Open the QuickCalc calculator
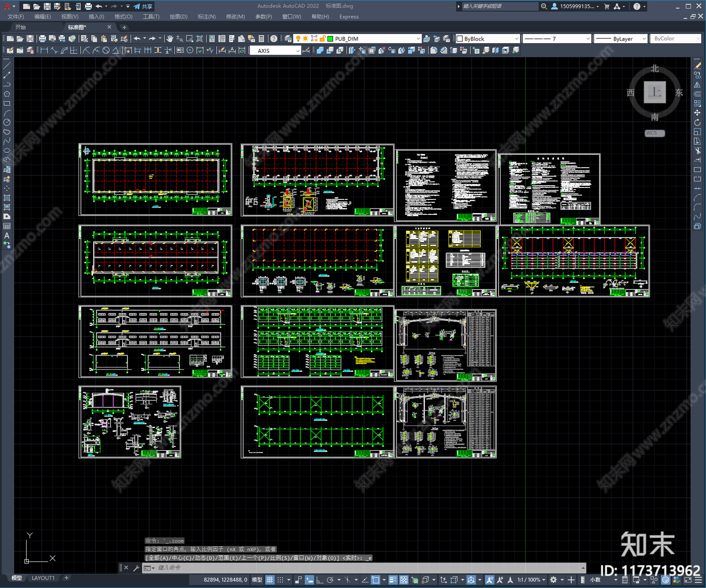The height and width of the screenshot is (588, 706). pyautogui.click(x=261, y=39)
